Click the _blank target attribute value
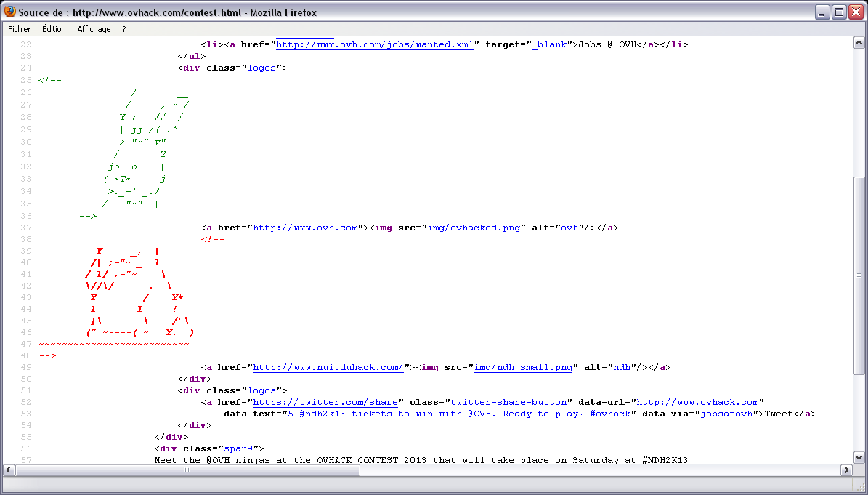The height and width of the screenshot is (495, 868). coord(549,45)
